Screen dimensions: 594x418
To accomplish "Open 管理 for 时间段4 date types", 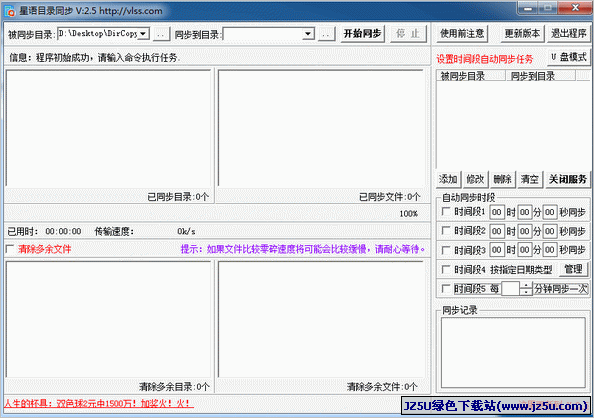I will point(573,269).
